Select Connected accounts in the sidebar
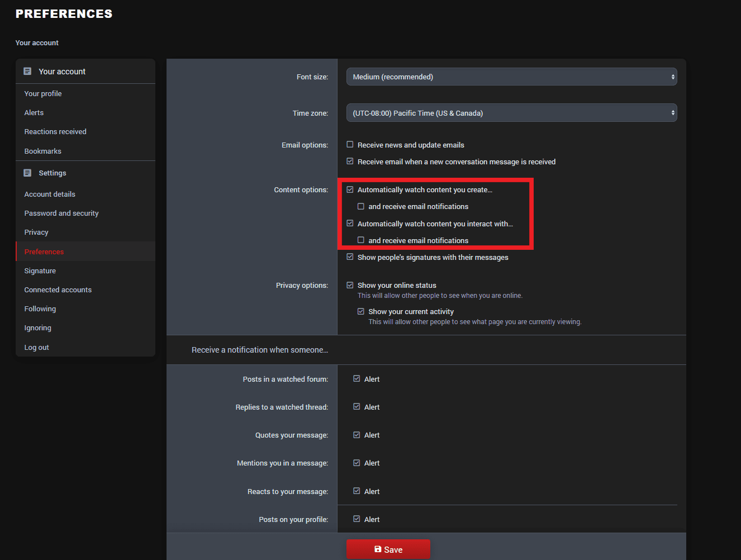Image resolution: width=741 pixels, height=560 pixels. (x=58, y=290)
